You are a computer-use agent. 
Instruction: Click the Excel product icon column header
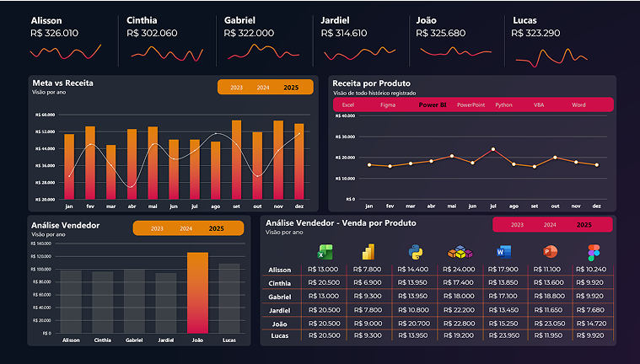(325, 252)
